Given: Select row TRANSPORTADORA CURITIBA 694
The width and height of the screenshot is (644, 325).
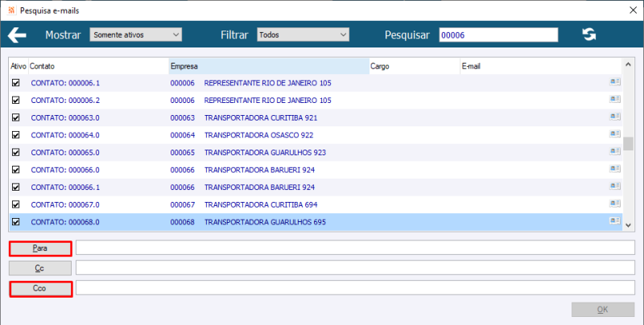Looking at the screenshot, I should 316,205.
